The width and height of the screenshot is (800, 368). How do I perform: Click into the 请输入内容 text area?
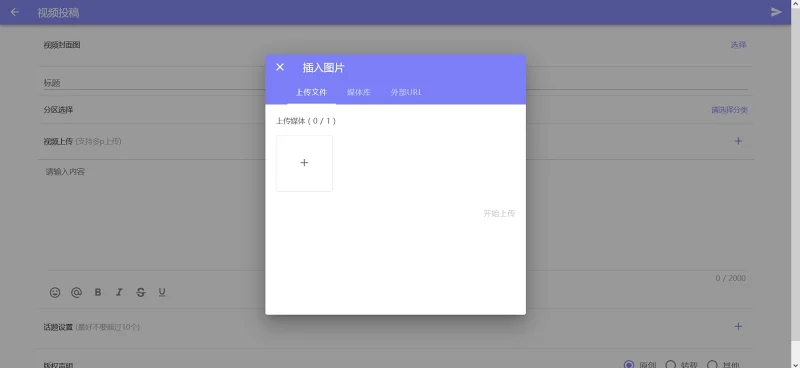pos(395,217)
